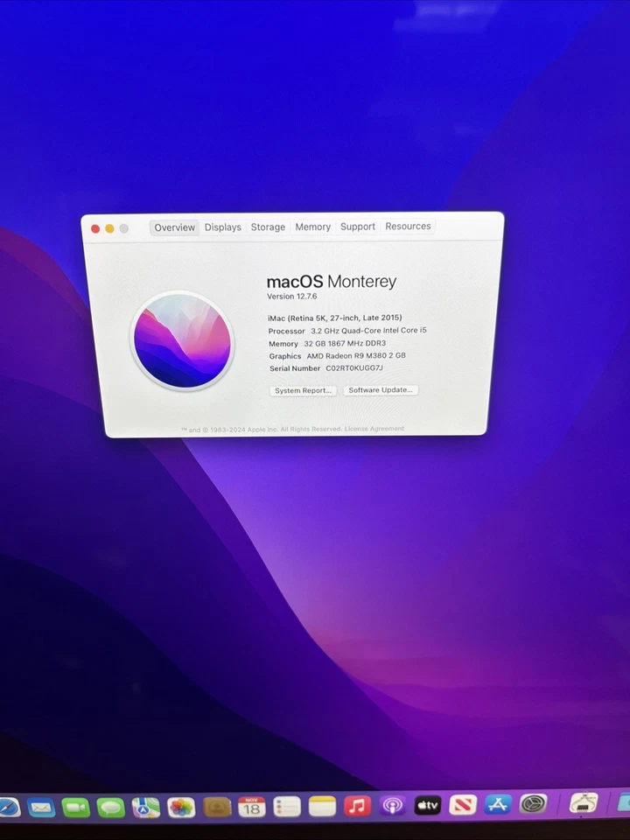Launch Reminders from the dock
The width and height of the screenshot is (630, 840).
tap(287, 806)
